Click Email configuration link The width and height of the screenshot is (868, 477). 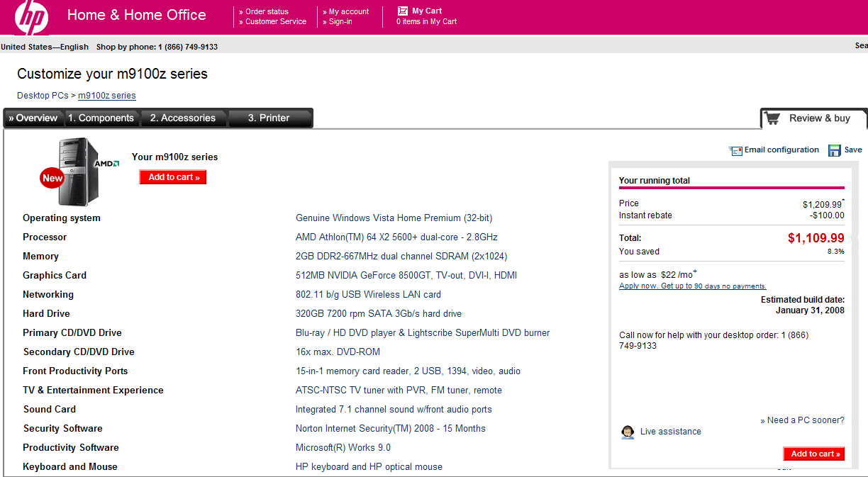point(781,150)
